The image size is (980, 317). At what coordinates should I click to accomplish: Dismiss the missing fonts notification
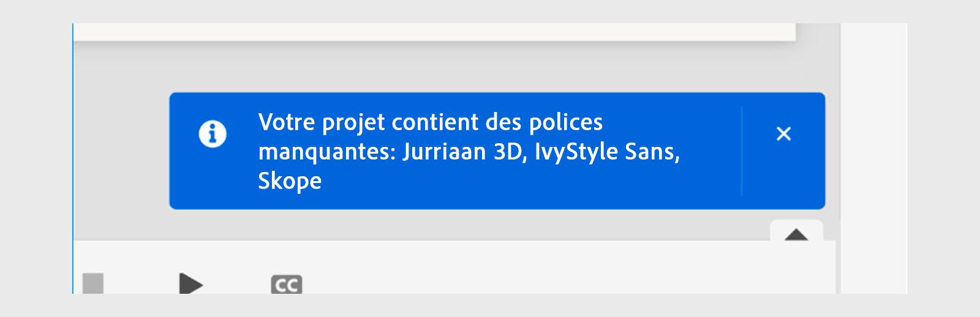[783, 134]
